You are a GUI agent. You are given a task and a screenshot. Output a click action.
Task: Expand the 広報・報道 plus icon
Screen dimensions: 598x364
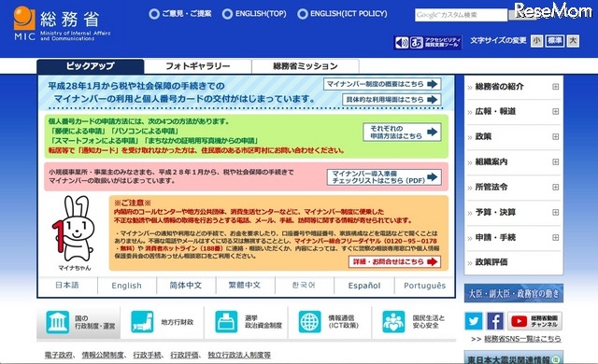(556, 112)
